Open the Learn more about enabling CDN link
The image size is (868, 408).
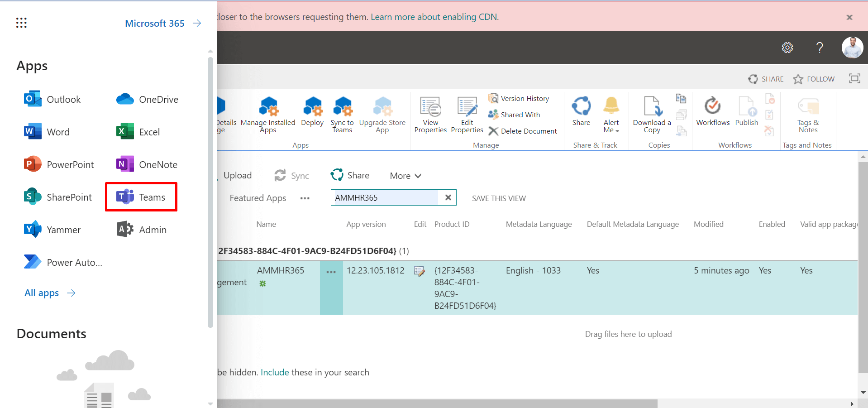(x=434, y=17)
